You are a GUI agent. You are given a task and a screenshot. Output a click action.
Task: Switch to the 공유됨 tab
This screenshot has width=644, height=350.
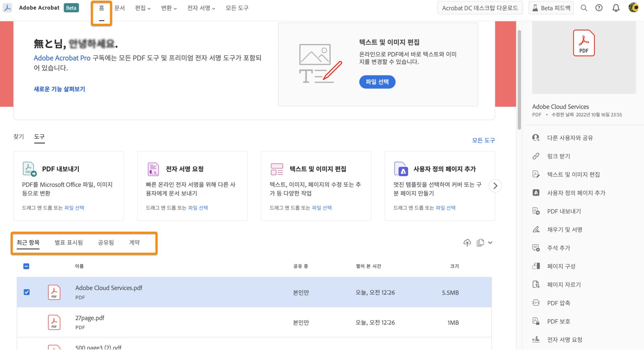(x=106, y=242)
